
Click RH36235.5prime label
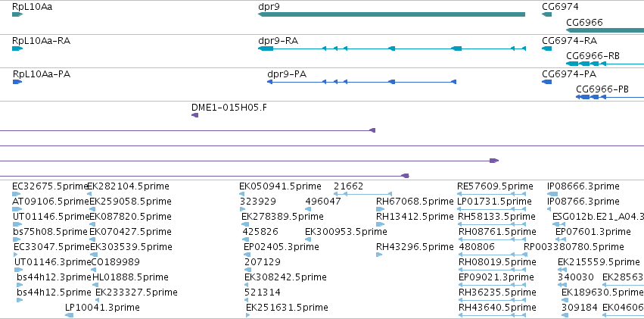pos(497,292)
